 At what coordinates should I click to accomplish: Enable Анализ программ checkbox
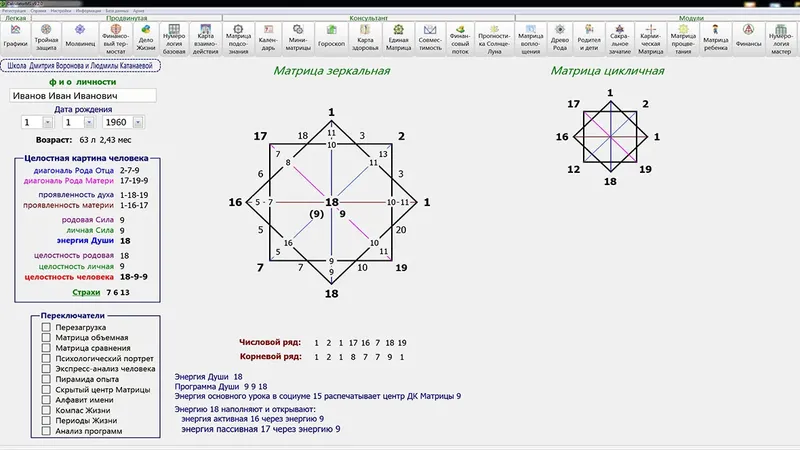(46, 431)
